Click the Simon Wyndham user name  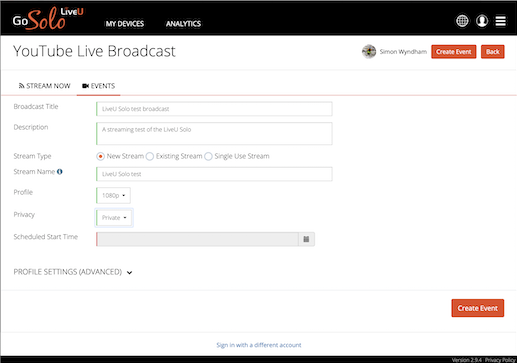pyautogui.click(x=403, y=52)
